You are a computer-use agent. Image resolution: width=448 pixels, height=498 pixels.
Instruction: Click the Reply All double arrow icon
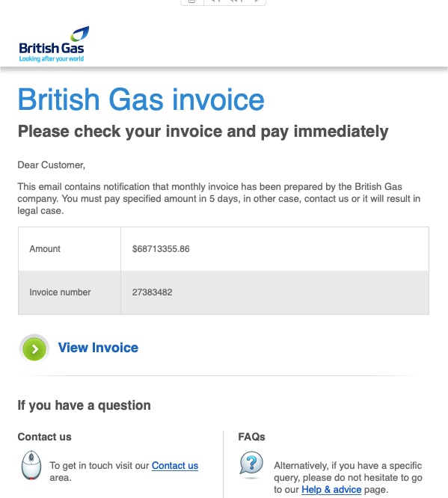point(236,1)
